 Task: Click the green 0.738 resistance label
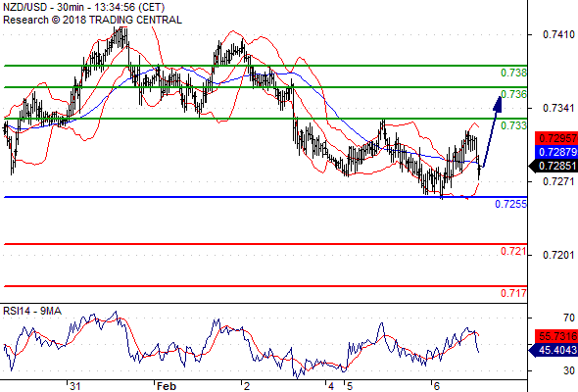pyautogui.click(x=513, y=73)
